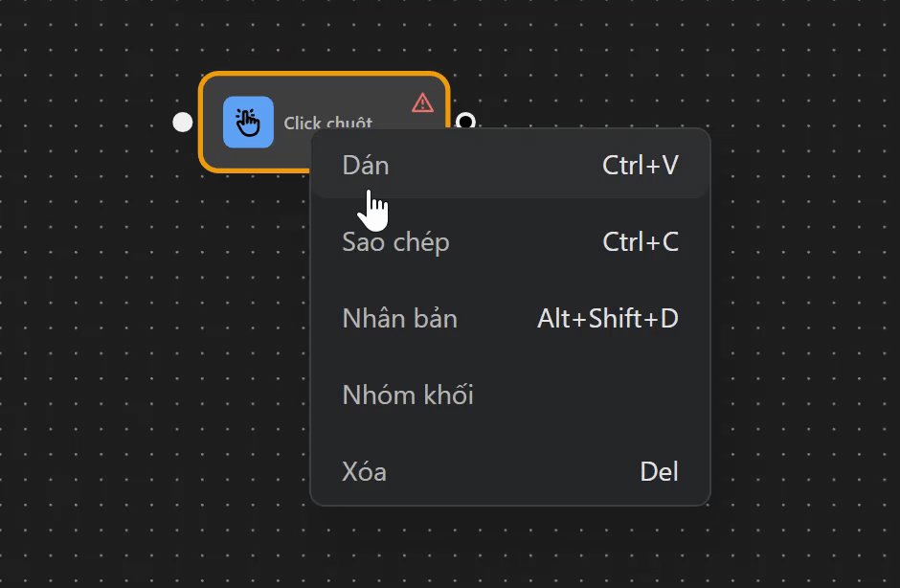Click the output connector right of the node

[x=466, y=123]
